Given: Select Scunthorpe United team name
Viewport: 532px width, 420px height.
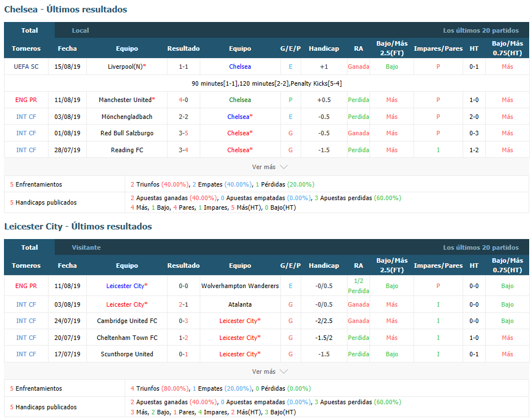Looking at the screenshot, I should click(127, 354).
